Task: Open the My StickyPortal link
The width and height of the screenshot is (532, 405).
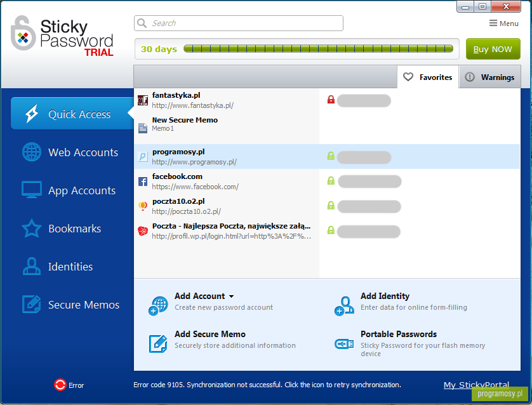Action: point(476,385)
